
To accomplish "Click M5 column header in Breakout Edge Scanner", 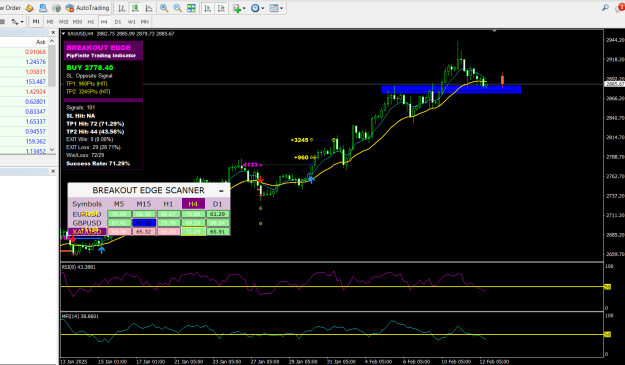I will [x=119, y=204].
